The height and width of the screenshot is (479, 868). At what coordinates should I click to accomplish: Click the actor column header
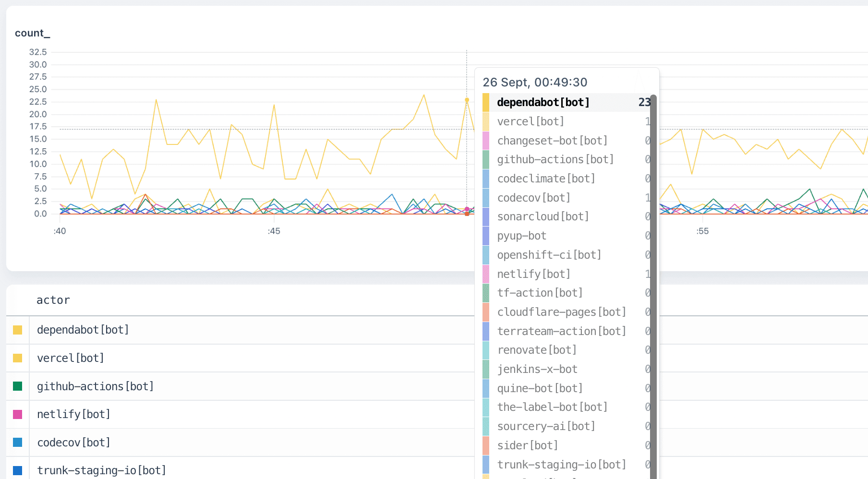click(x=53, y=300)
